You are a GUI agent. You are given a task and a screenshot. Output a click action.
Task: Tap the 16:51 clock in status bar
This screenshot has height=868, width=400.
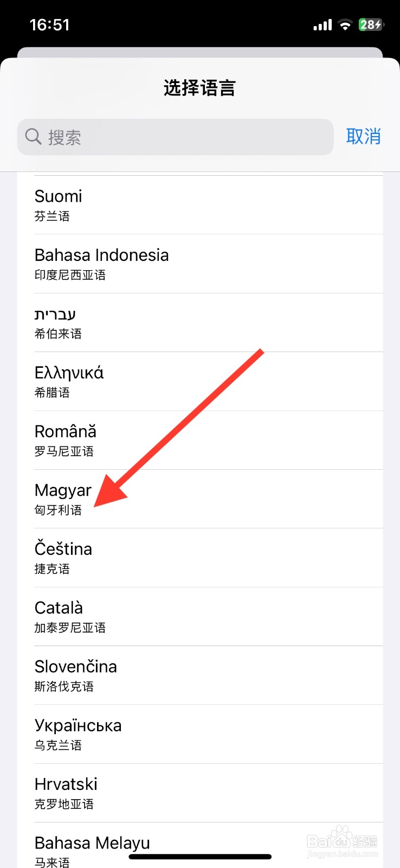point(49,25)
